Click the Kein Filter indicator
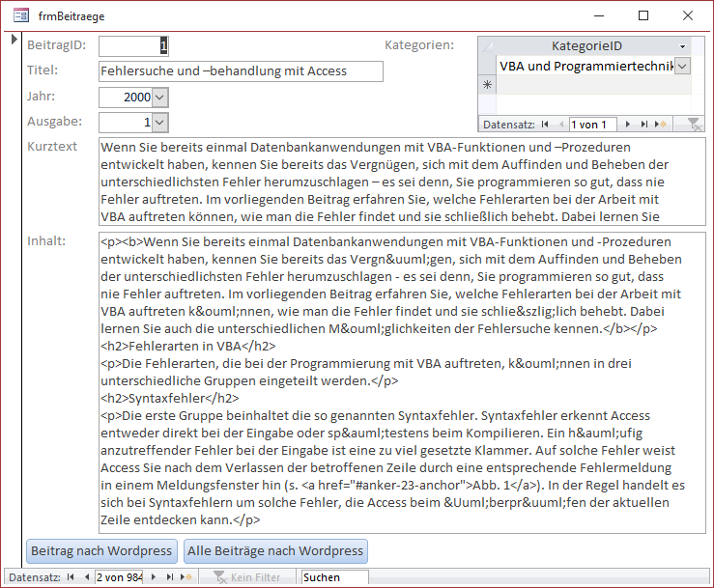The image size is (714, 588). [247, 577]
